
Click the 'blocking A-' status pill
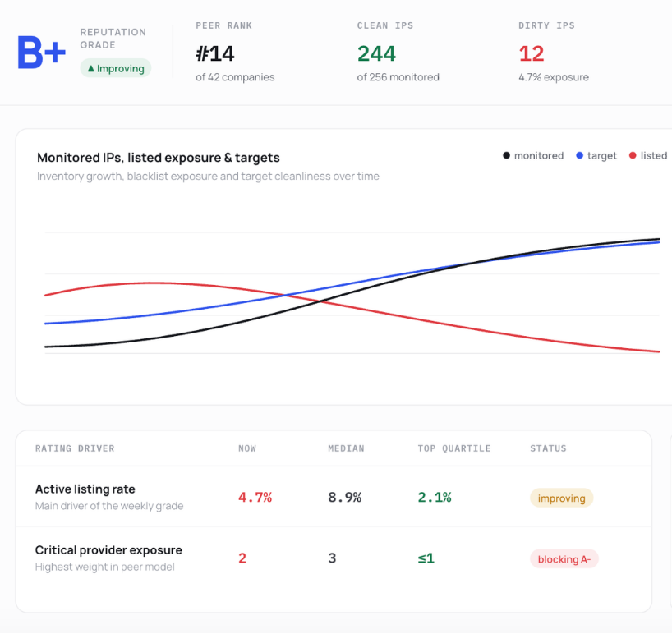point(564,559)
